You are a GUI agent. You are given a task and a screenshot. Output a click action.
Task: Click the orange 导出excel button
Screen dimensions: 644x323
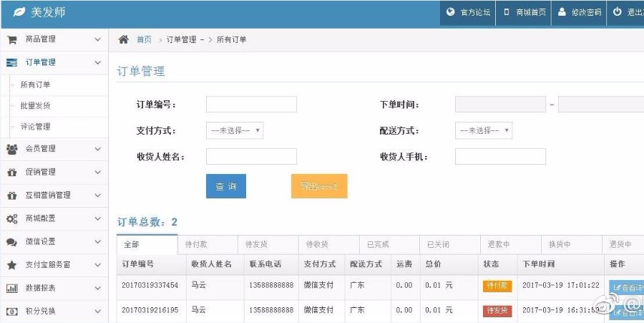coord(319,186)
